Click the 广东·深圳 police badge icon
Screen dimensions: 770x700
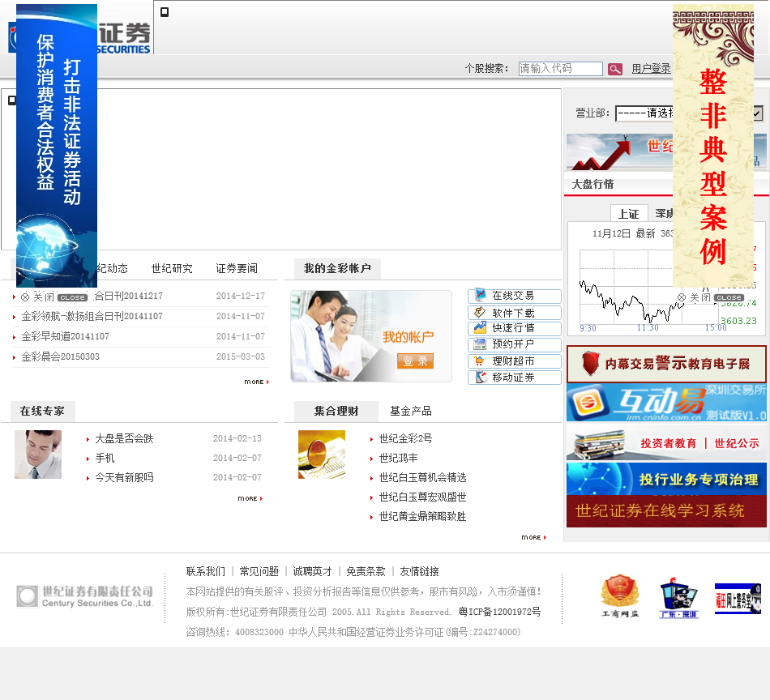point(678,597)
